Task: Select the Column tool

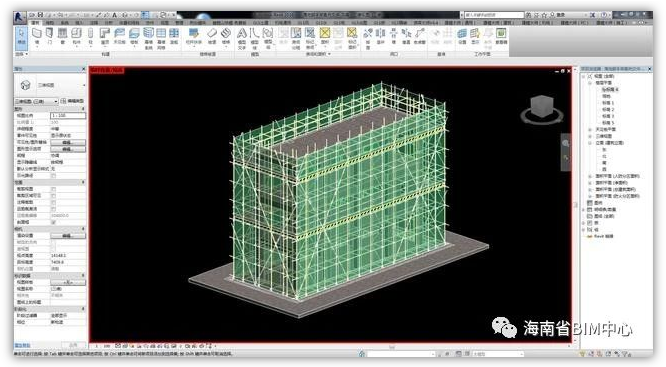Action: click(x=90, y=37)
